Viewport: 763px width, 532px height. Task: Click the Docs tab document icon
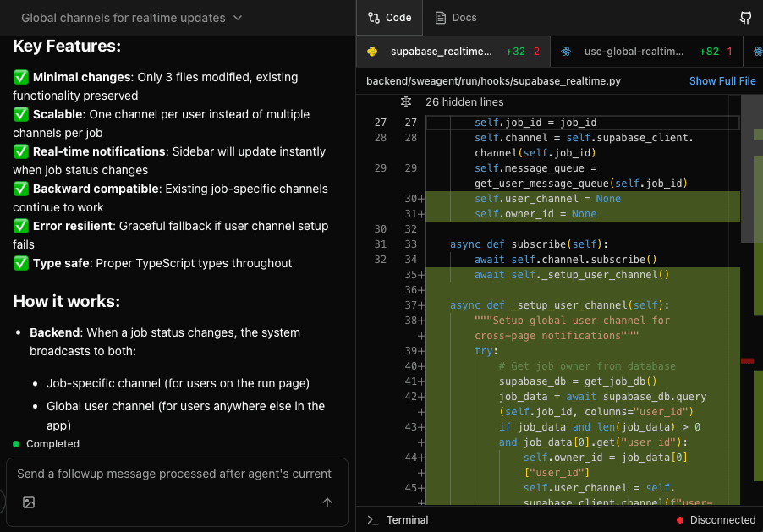[x=441, y=18]
